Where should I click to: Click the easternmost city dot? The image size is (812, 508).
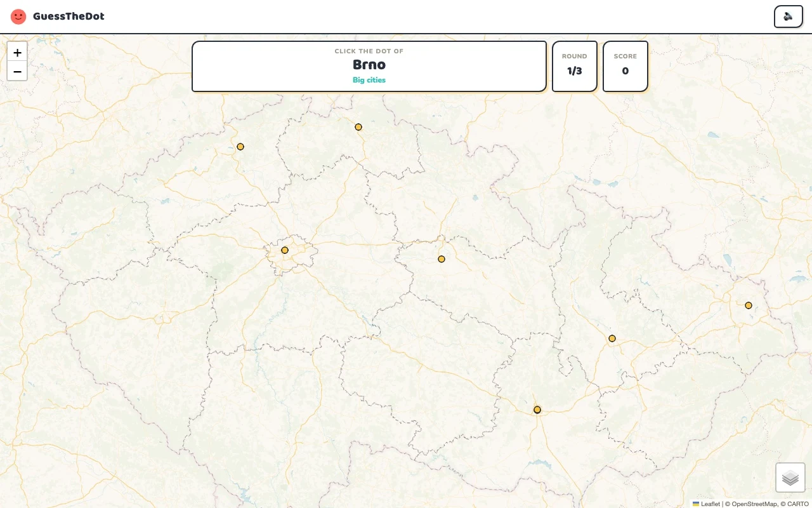point(749,305)
